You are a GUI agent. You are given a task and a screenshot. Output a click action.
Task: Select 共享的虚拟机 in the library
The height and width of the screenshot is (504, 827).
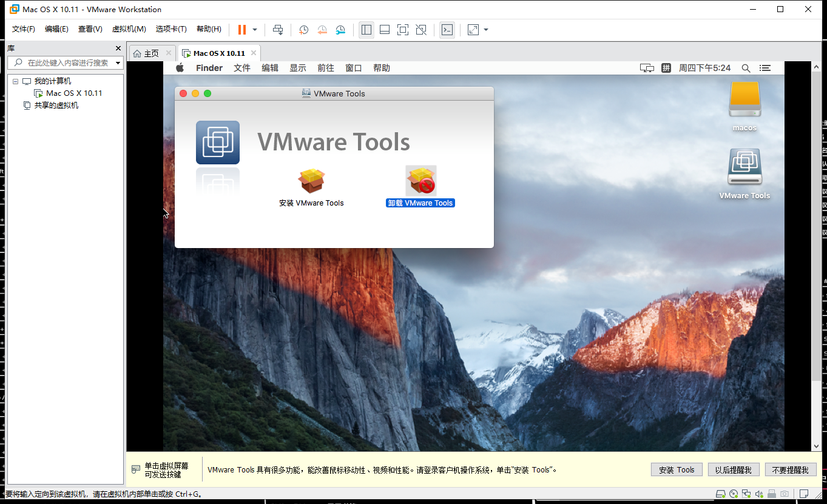coord(56,106)
